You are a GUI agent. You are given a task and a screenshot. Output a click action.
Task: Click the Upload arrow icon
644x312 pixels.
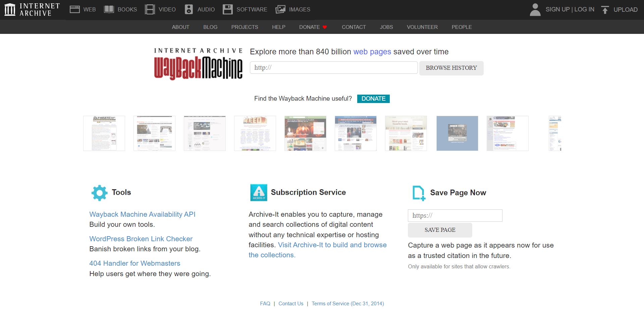point(605,10)
